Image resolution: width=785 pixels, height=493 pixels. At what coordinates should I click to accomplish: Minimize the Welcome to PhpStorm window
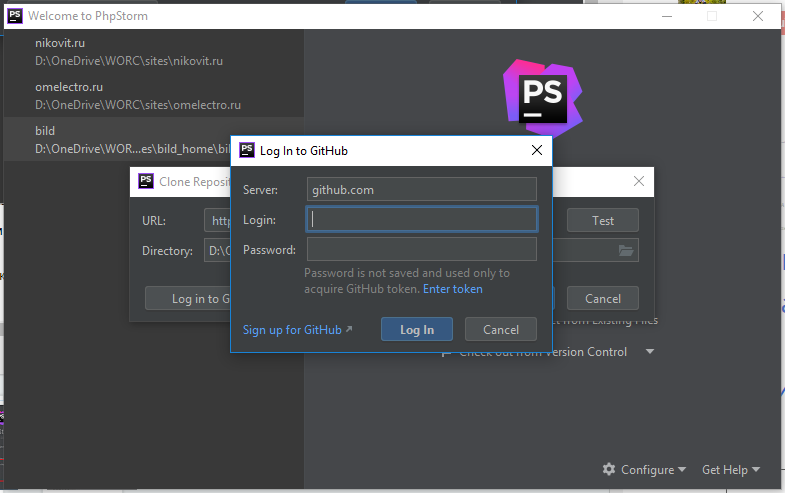(x=667, y=16)
